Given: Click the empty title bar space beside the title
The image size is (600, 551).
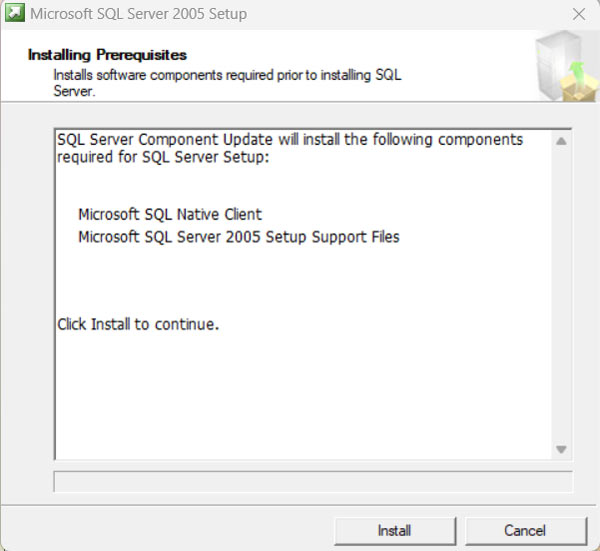Looking at the screenshot, I should click(400, 14).
